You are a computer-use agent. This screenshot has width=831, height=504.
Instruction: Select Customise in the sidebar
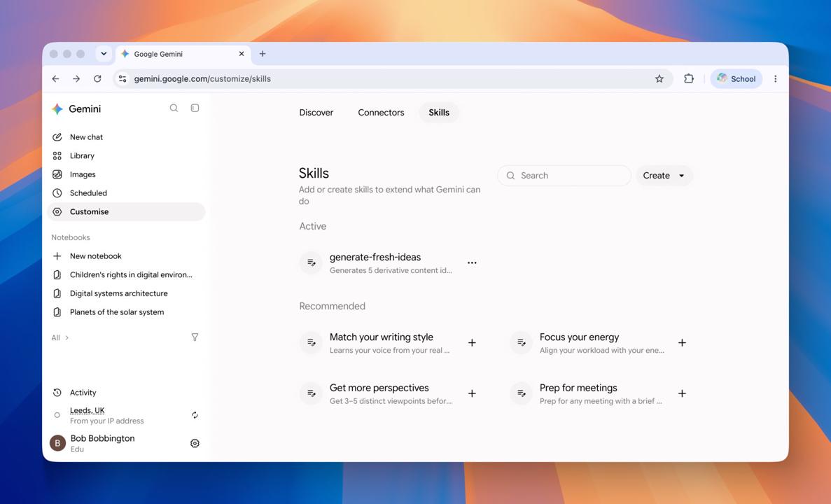pyautogui.click(x=126, y=211)
